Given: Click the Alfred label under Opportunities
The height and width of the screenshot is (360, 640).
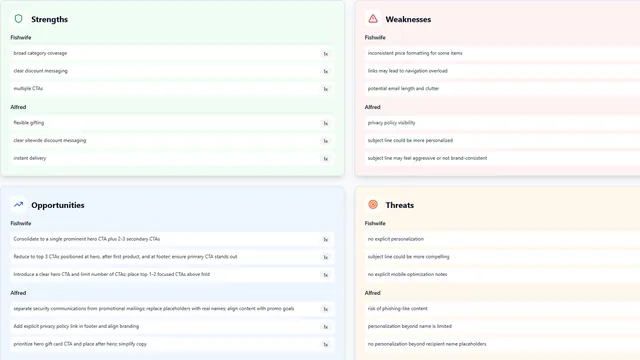Looking at the screenshot, I should 18,293.
